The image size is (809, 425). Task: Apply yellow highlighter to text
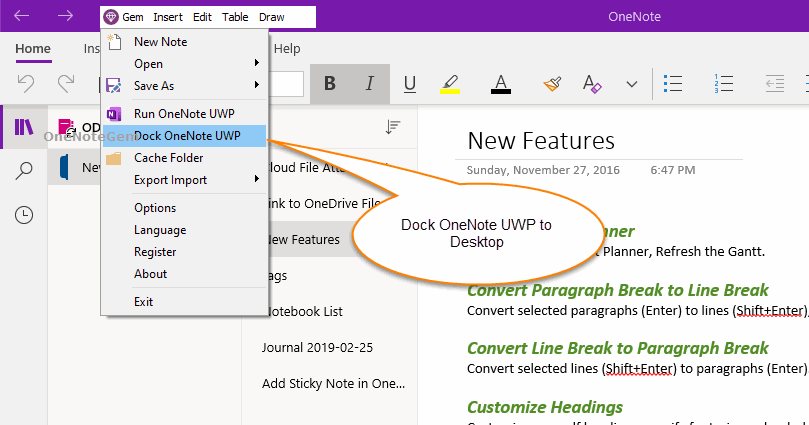tap(450, 84)
